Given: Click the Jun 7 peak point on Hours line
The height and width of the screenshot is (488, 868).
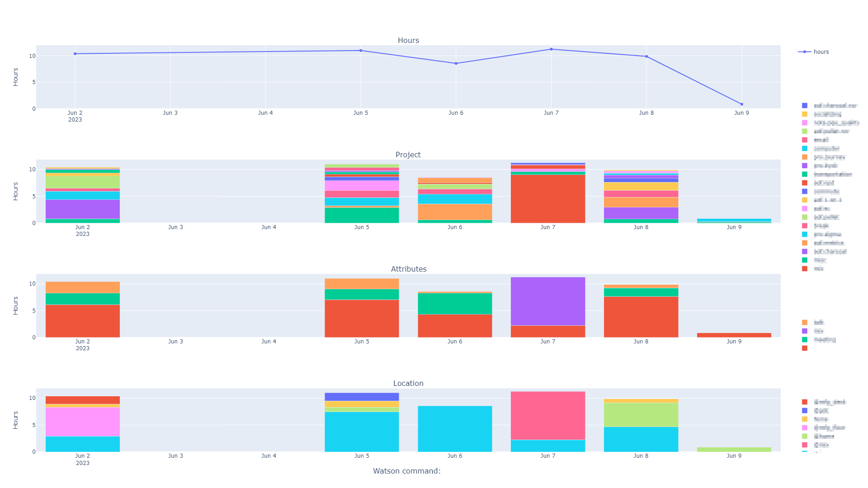Looking at the screenshot, I should [551, 49].
